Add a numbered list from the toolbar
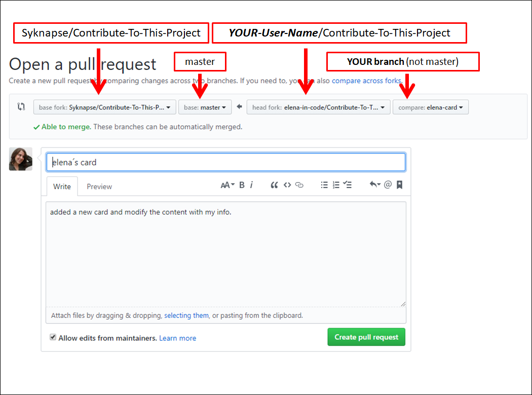Viewport: 532px width, 395px height. (x=335, y=185)
